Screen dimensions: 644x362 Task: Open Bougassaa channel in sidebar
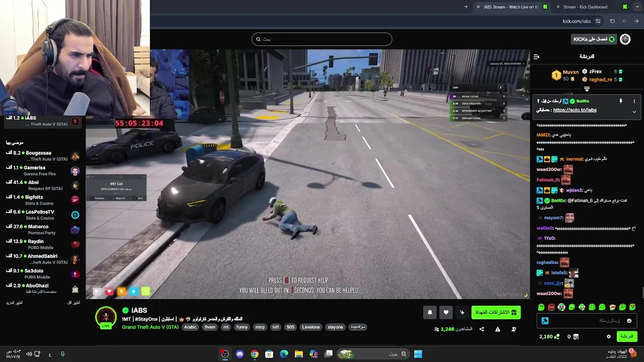pos(43,156)
